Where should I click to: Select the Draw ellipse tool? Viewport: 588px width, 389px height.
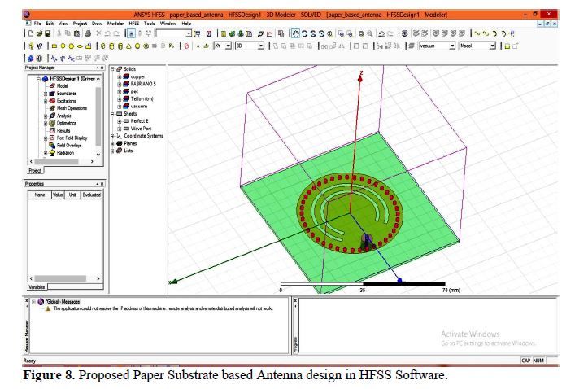(80, 46)
